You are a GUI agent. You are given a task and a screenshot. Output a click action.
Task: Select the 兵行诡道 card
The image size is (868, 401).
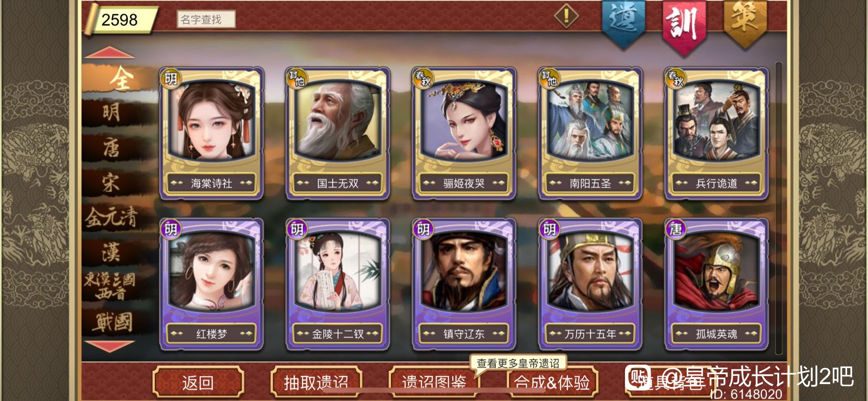pyautogui.click(x=717, y=133)
